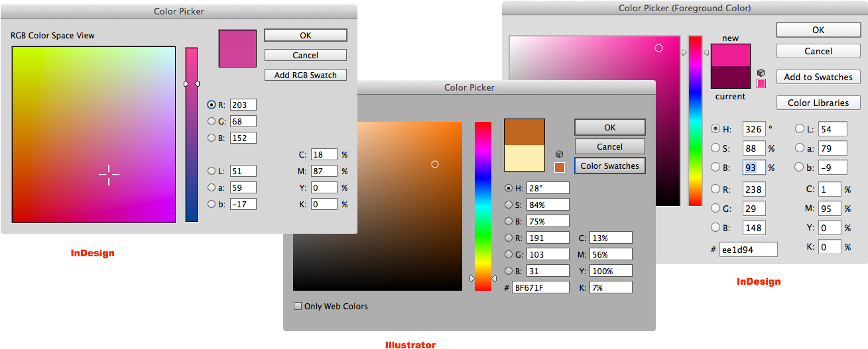Open the Color Libraries button
The image size is (868, 349).
pos(818,103)
